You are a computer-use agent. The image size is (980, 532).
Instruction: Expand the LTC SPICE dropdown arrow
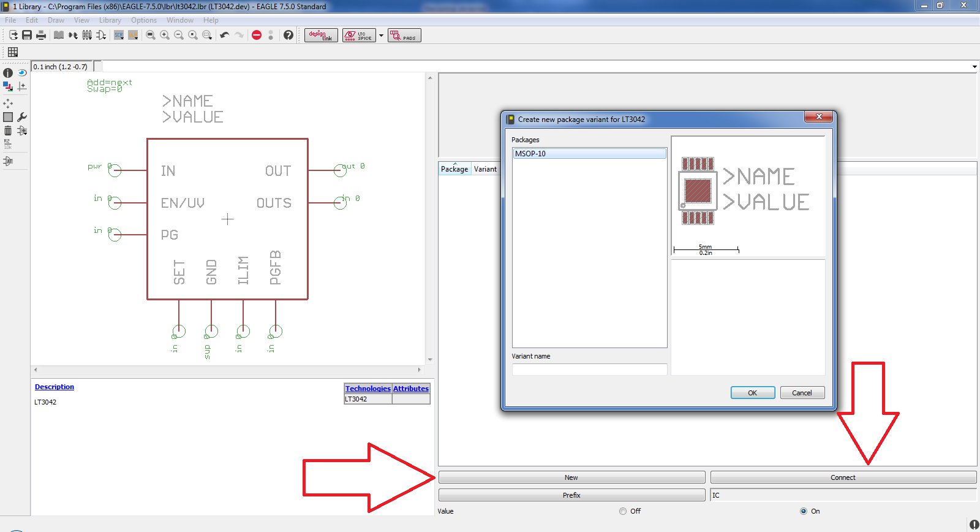(381, 36)
